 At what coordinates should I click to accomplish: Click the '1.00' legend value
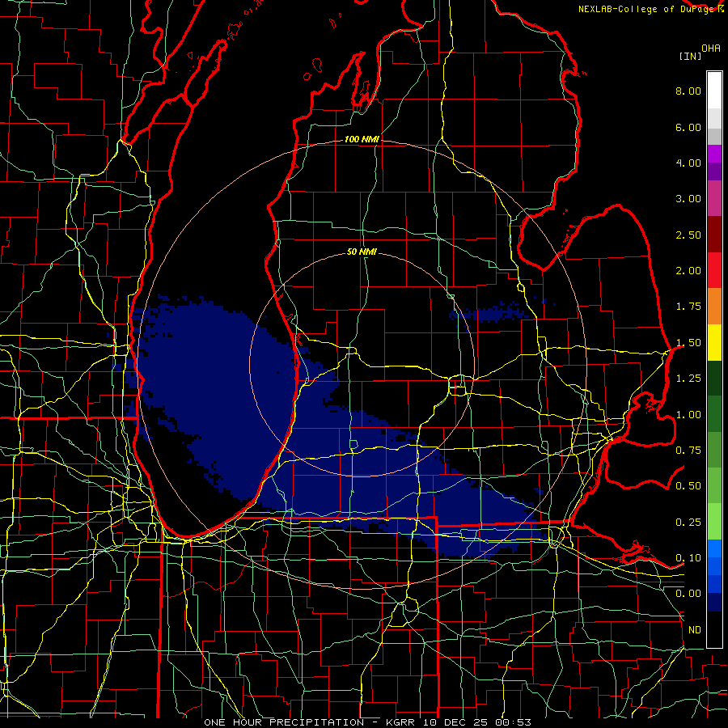coord(688,415)
